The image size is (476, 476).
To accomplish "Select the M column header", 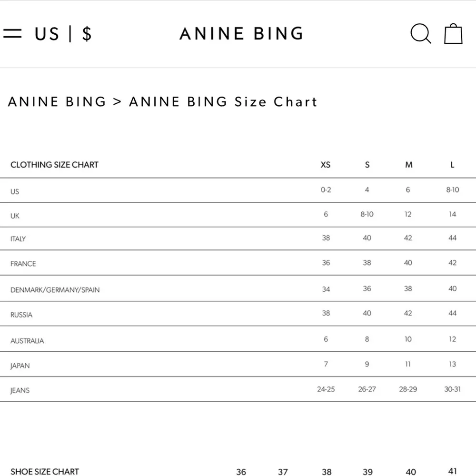I will coord(408,165).
